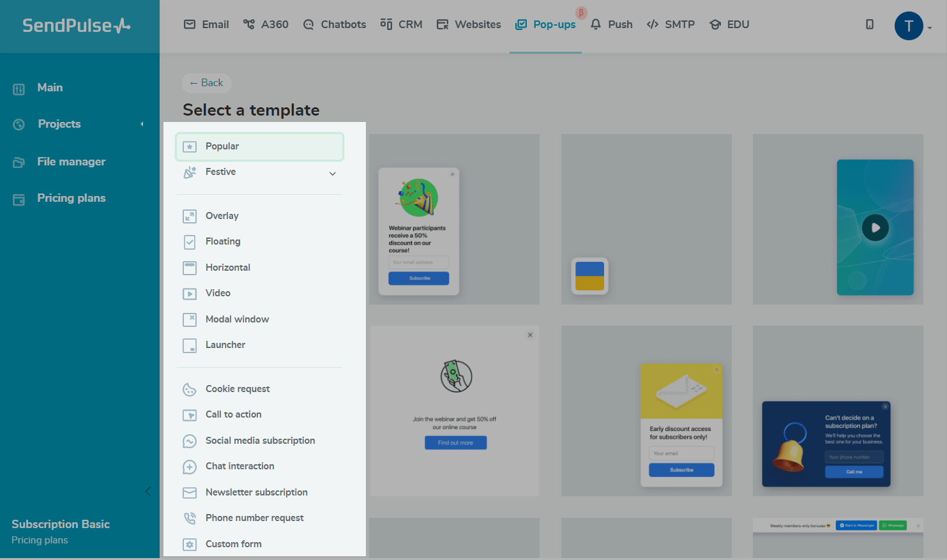
Task: Filter templates by Modal window
Action: point(237,319)
